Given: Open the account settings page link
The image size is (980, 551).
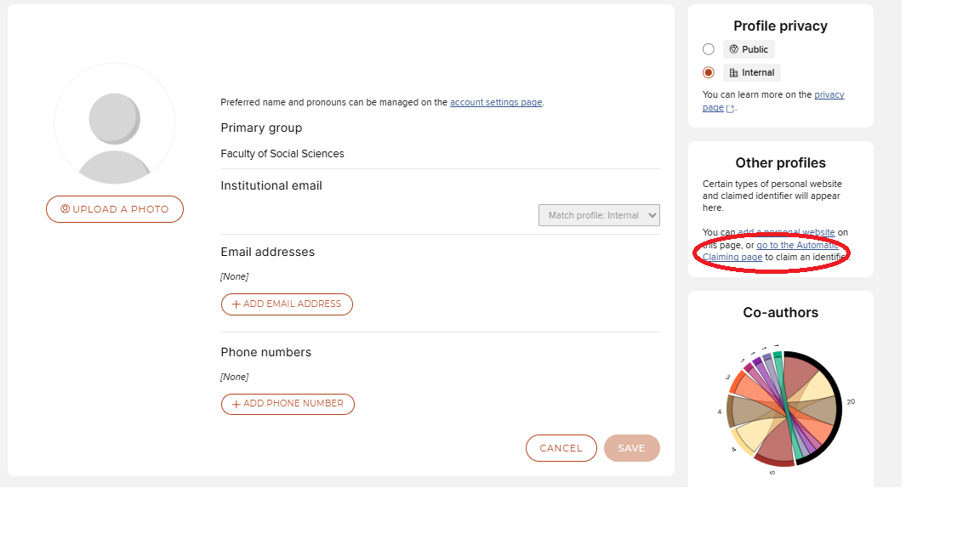Looking at the screenshot, I should 496,102.
